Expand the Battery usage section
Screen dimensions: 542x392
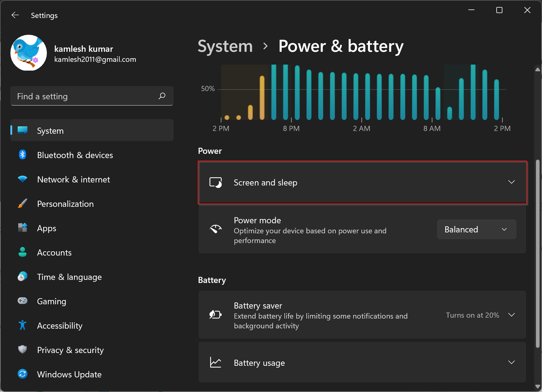coord(362,362)
